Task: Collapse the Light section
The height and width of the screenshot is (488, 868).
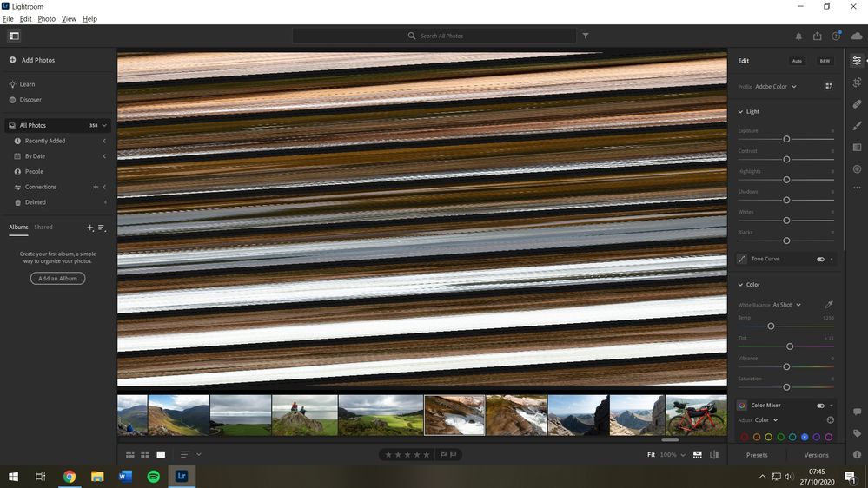Action: 740,112
